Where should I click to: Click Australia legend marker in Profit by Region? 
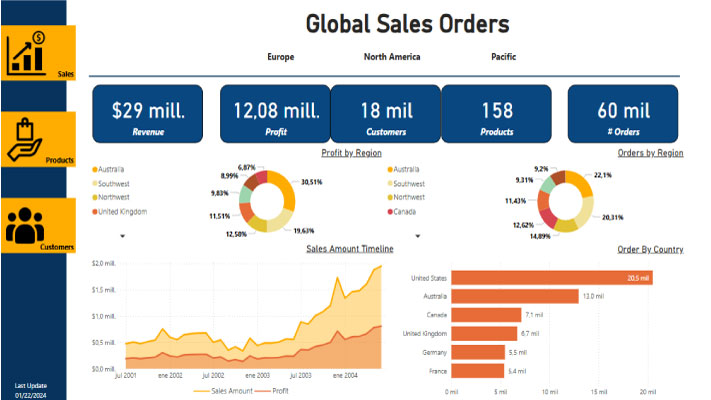pyautogui.click(x=94, y=170)
